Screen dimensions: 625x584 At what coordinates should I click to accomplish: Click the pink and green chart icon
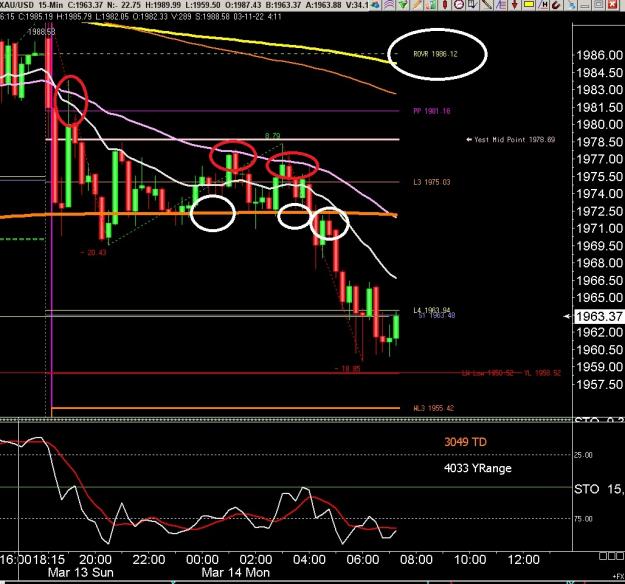[431, 4]
